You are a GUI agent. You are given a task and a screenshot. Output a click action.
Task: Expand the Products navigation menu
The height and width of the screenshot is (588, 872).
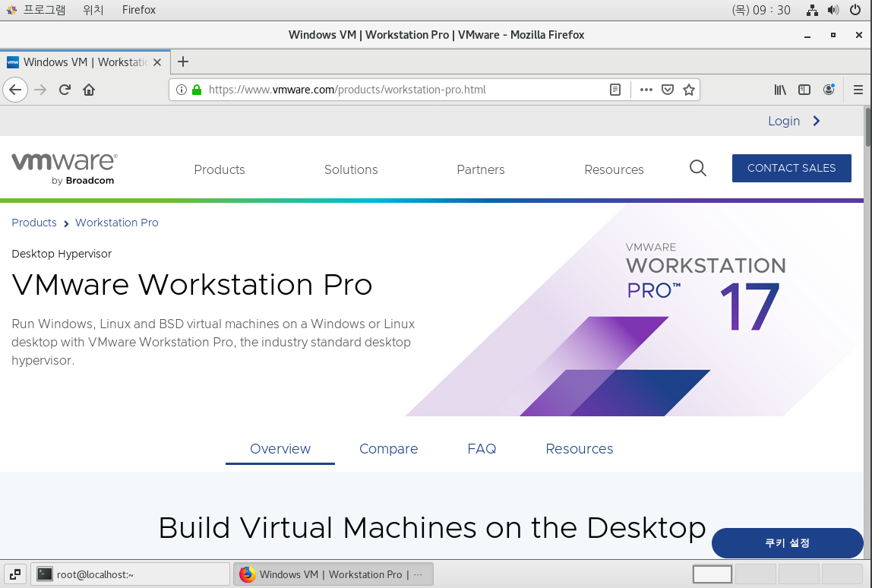point(219,169)
